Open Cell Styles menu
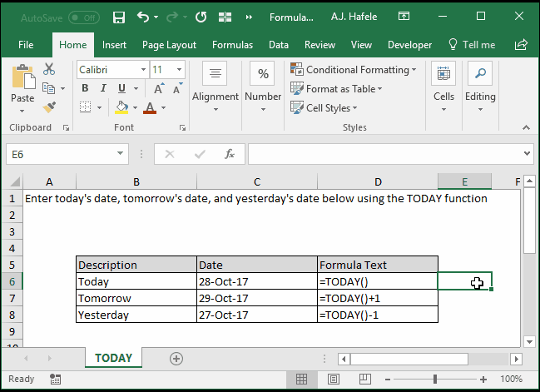The height and width of the screenshot is (392, 540). pyautogui.click(x=324, y=108)
